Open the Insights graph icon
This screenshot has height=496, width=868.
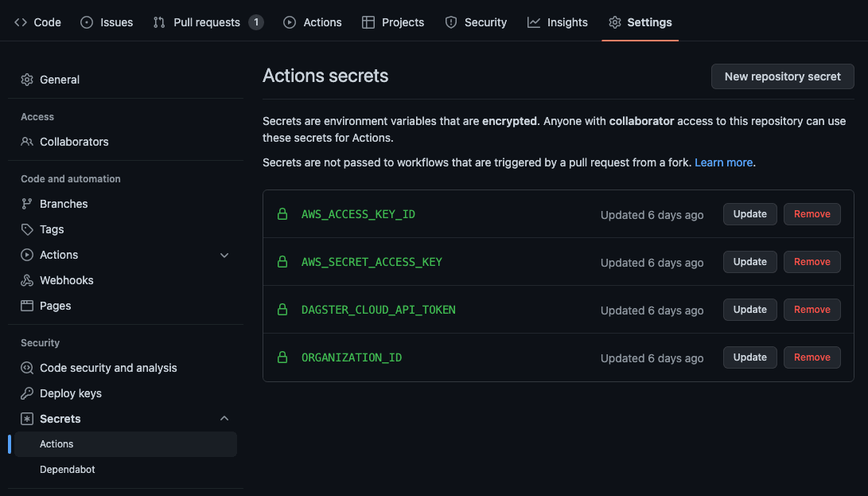coord(533,22)
